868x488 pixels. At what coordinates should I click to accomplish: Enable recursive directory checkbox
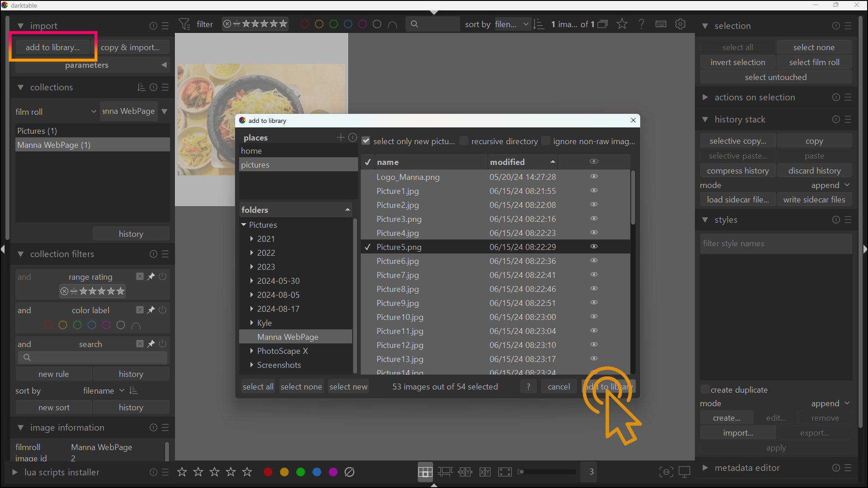(x=464, y=141)
